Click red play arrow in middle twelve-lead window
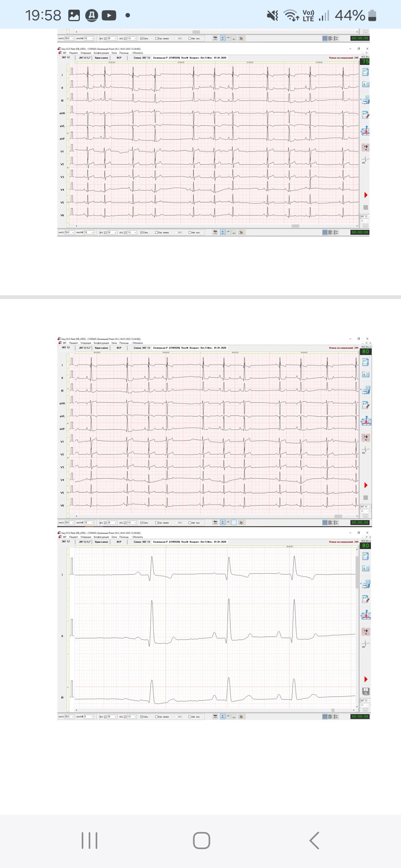 (x=366, y=485)
